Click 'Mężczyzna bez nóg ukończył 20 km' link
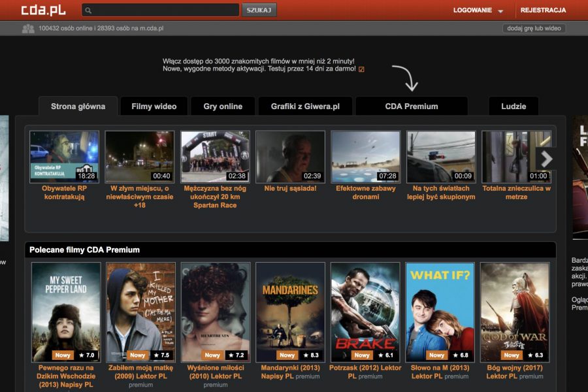This screenshot has height=392, width=588. point(215,197)
